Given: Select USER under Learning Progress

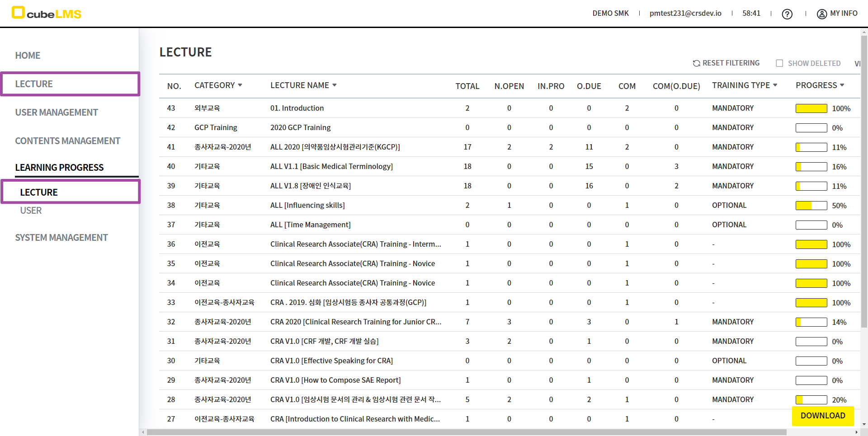Looking at the screenshot, I should click(x=31, y=211).
